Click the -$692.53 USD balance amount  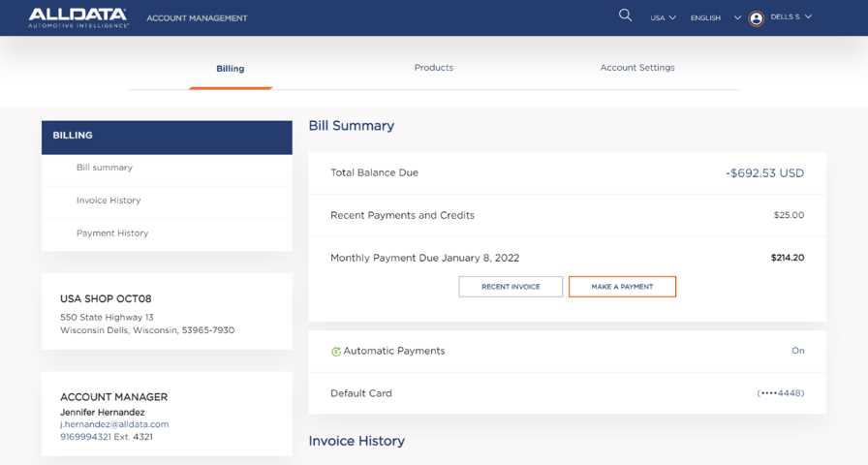[765, 173]
